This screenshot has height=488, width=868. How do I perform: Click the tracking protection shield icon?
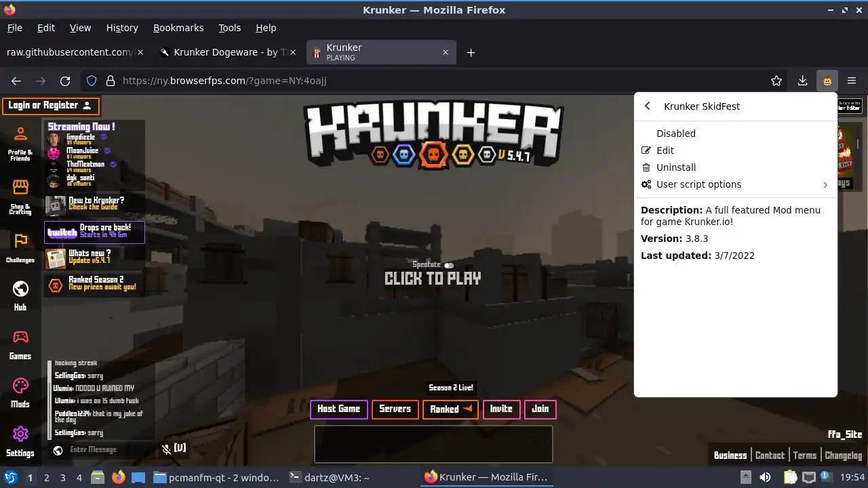point(92,81)
